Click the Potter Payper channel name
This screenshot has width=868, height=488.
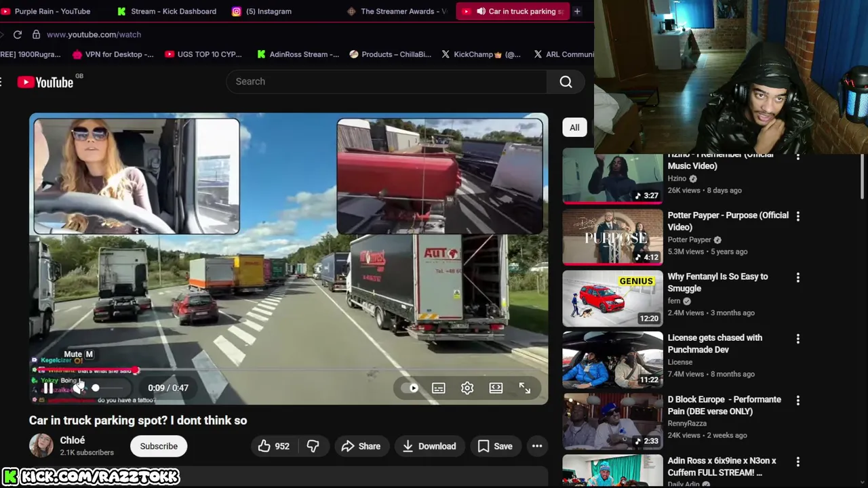click(x=689, y=240)
